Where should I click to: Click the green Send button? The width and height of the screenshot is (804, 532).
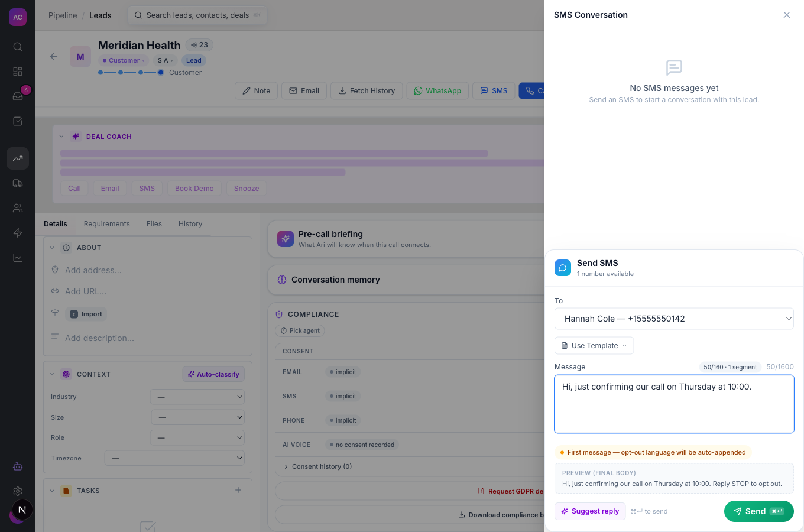pos(759,511)
